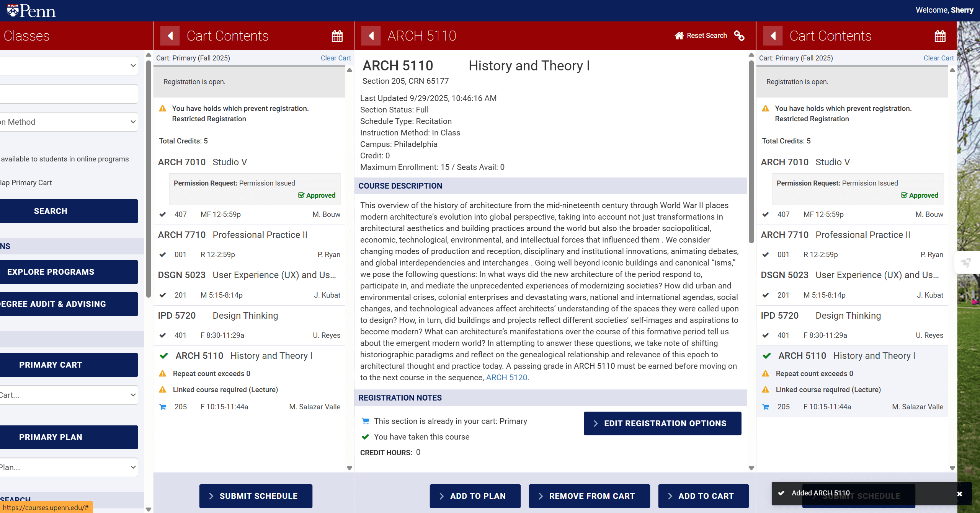This screenshot has height=513, width=980.
Task: Go back from ARCH 5110 panel
Action: coord(371,36)
